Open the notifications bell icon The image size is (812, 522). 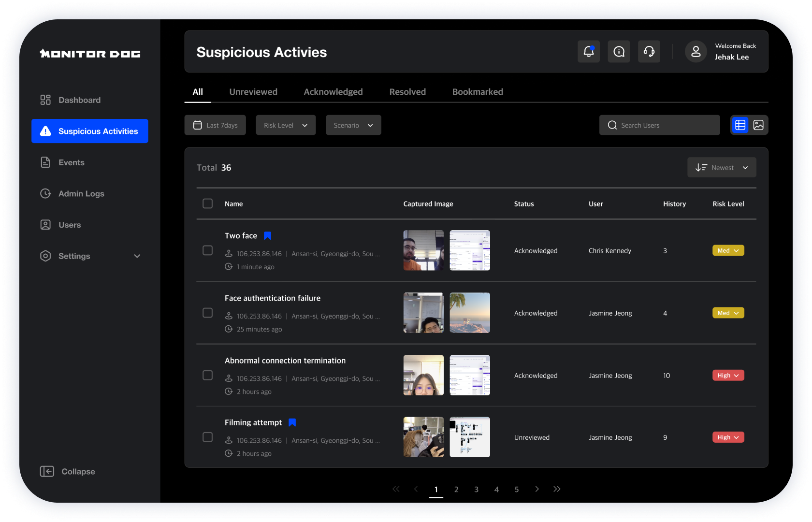(x=589, y=52)
